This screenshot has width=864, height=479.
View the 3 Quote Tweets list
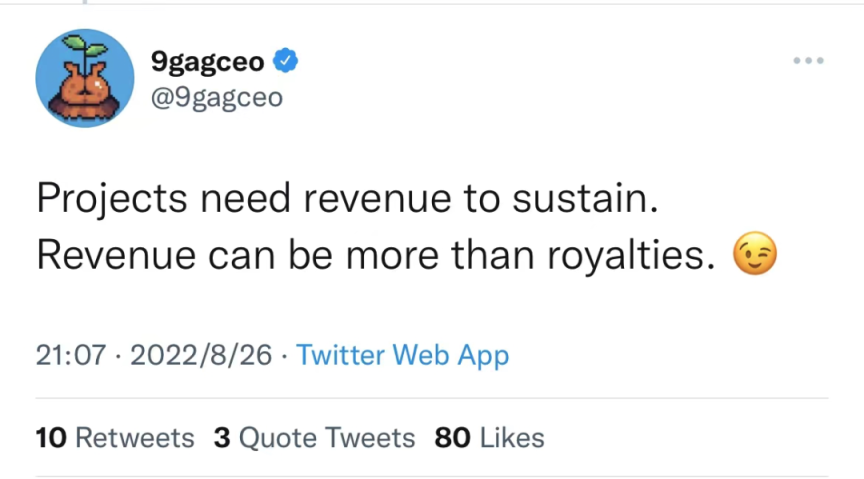(x=315, y=438)
